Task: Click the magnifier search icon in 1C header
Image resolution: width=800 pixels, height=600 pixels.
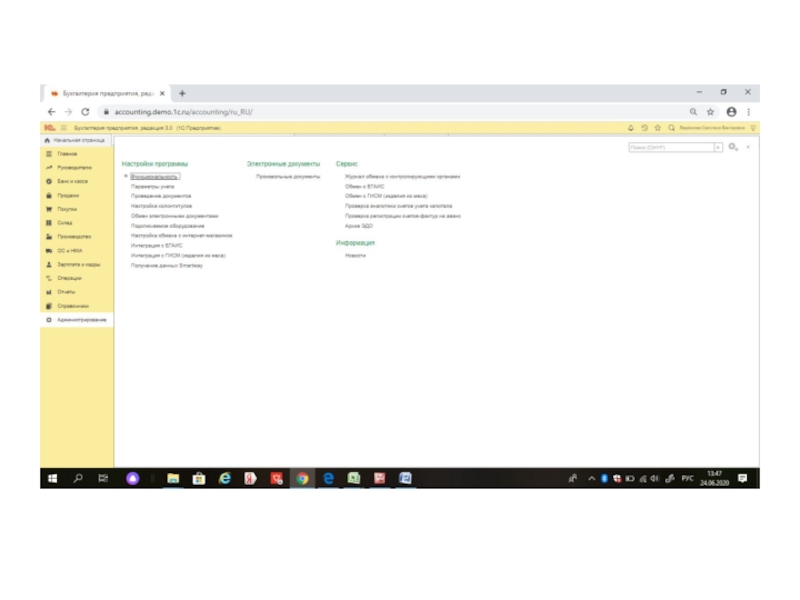Action: pyautogui.click(x=670, y=128)
